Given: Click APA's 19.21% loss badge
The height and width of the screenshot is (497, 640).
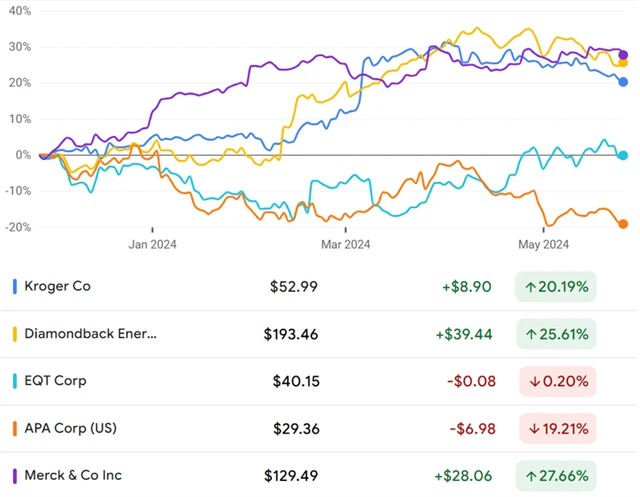Looking at the screenshot, I should click(x=557, y=428).
